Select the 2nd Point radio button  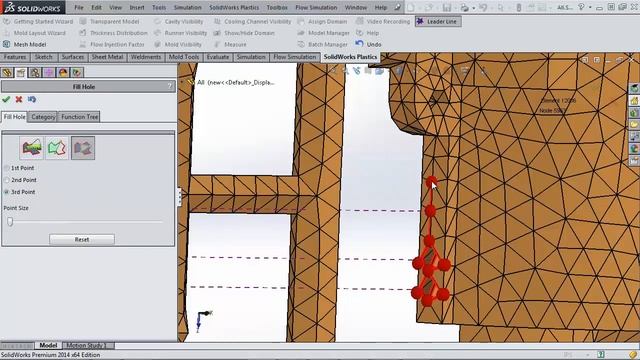[7, 180]
